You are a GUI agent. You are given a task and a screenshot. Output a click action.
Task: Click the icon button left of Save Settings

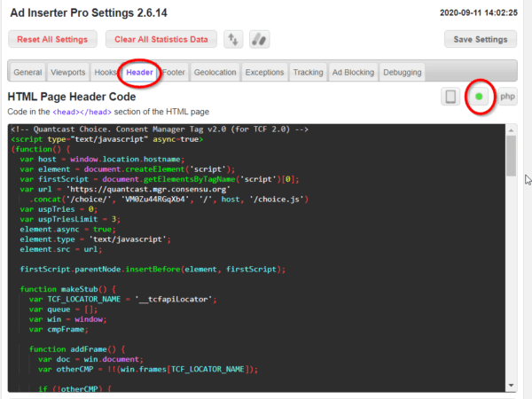pyautogui.click(x=257, y=39)
